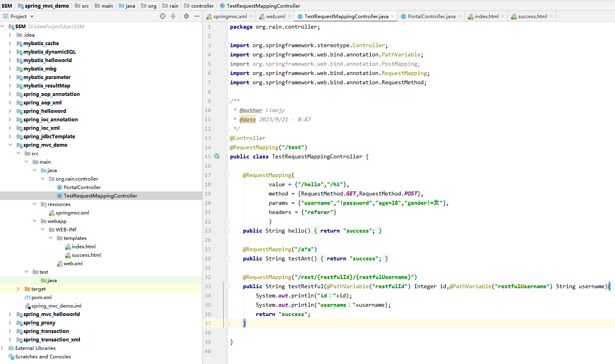Unfold the hello() method at line 23
The width and height of the screenshot is (615, 364).
tap(227, 231)
